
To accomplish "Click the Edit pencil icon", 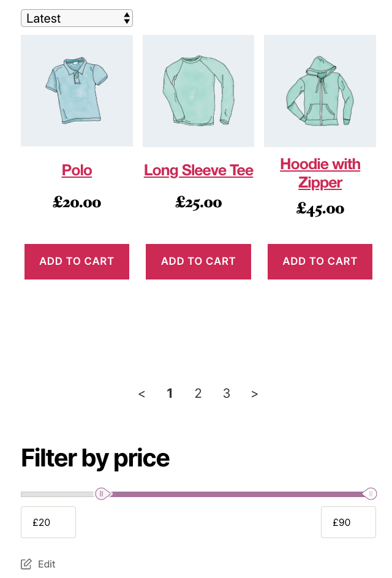I will [27, 563].
